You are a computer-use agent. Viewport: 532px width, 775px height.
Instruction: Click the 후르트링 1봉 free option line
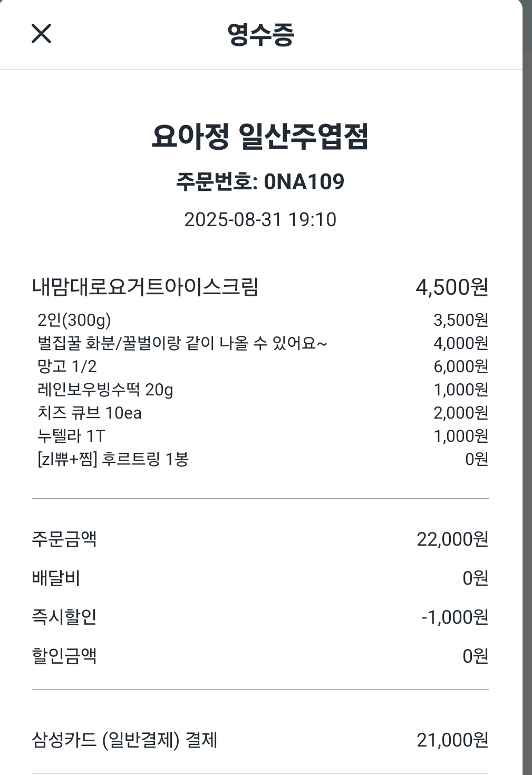[x=113, y=459]
